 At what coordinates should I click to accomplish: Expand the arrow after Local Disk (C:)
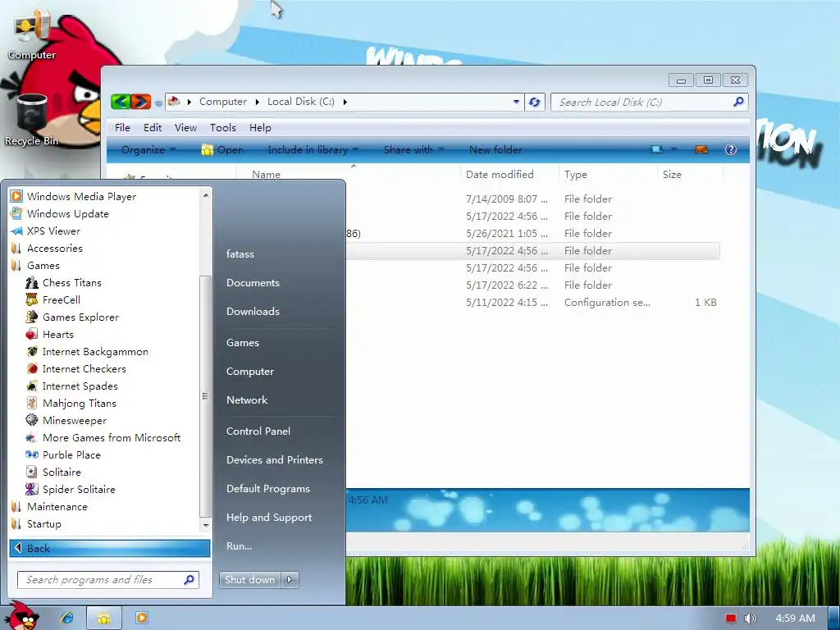[345, 102]
